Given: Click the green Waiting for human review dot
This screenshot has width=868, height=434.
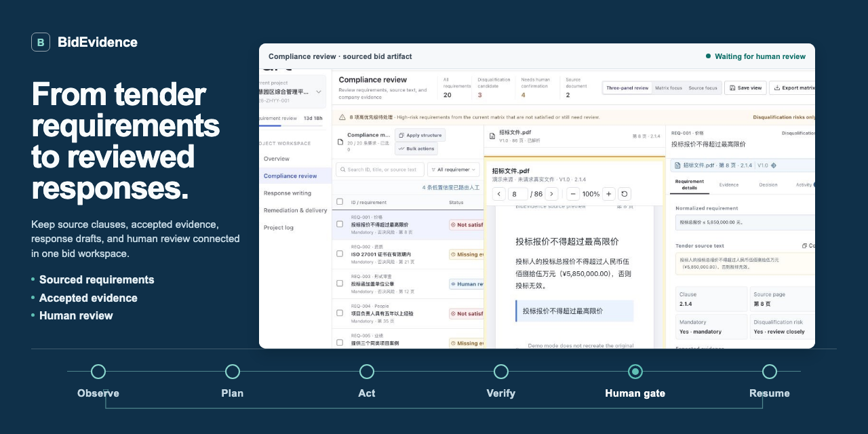Looking at the screenshot, I should [x=709, y=56].
